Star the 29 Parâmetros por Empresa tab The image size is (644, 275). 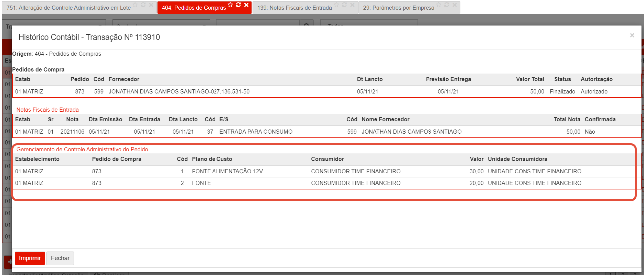[439, 5]
